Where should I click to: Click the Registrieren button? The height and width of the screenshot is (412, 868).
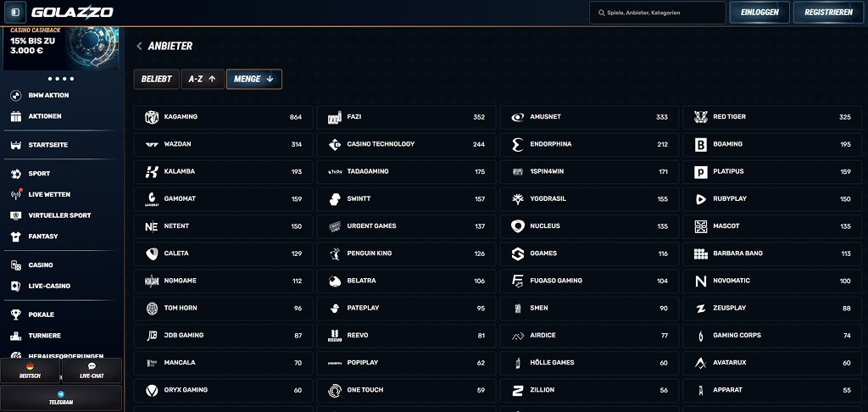tap(828, 12)
